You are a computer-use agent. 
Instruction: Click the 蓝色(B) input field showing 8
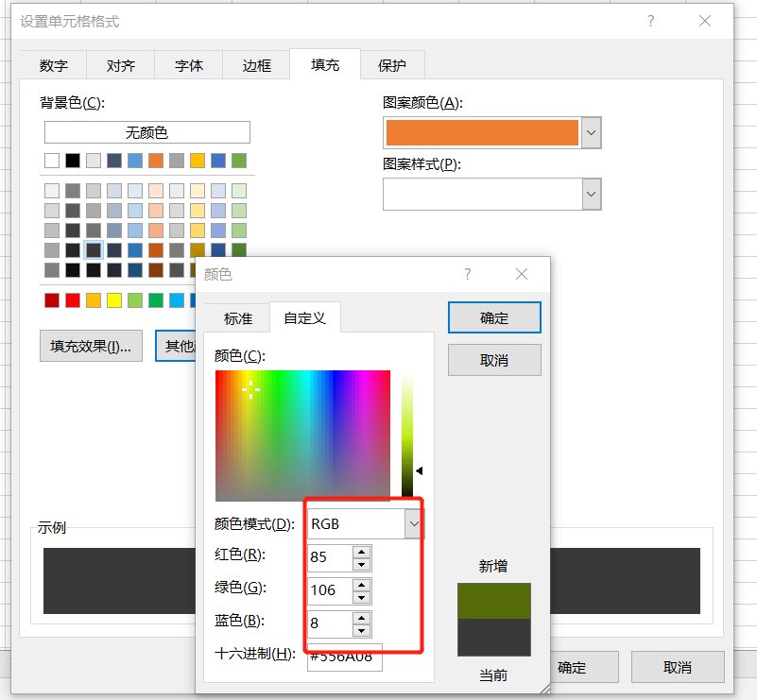pyautogui.click(x=330, y=623)
